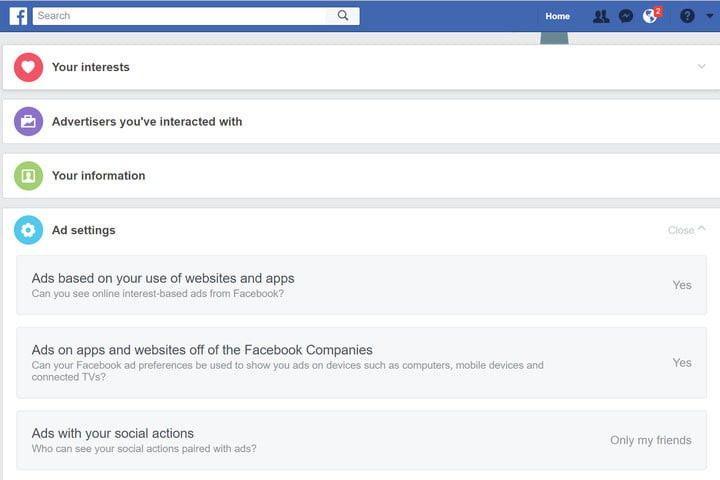
Task: Expand Your interests section chevron
Action: [x=701, y=67]
